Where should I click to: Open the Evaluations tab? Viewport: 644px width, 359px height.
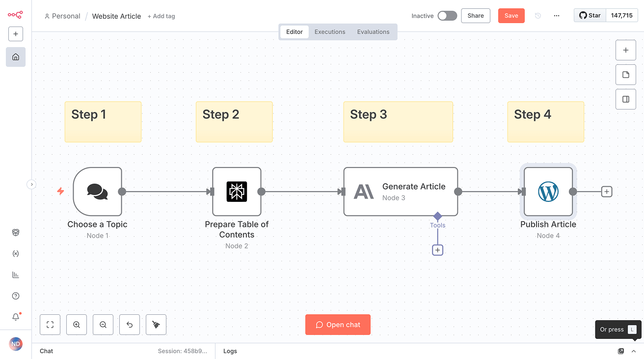[x=373, y=31]
